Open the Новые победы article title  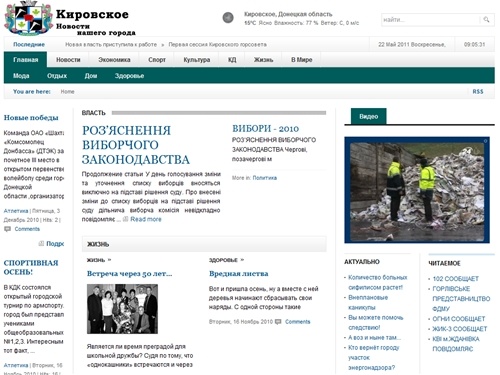31,117
